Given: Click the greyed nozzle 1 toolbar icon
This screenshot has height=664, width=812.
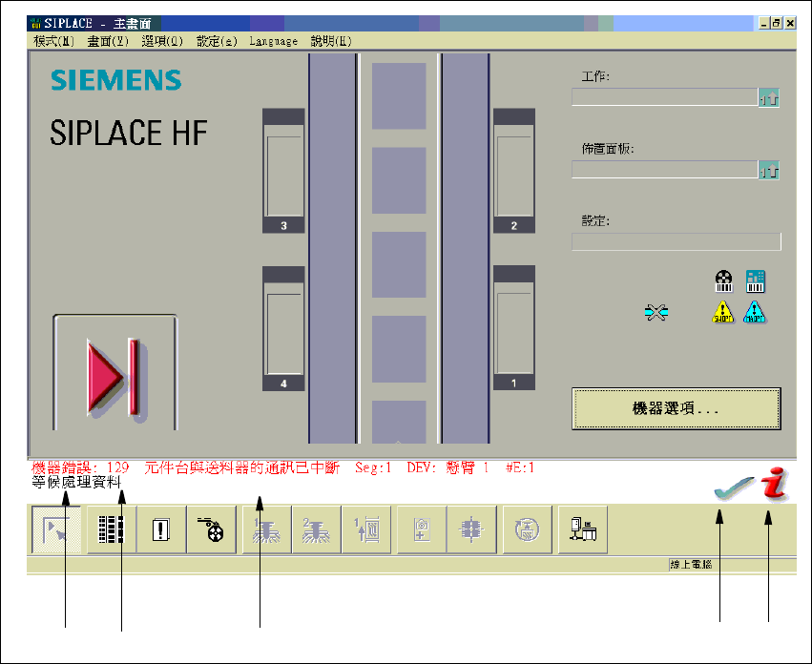Looking at the screenshot, I should click(266, 529).
